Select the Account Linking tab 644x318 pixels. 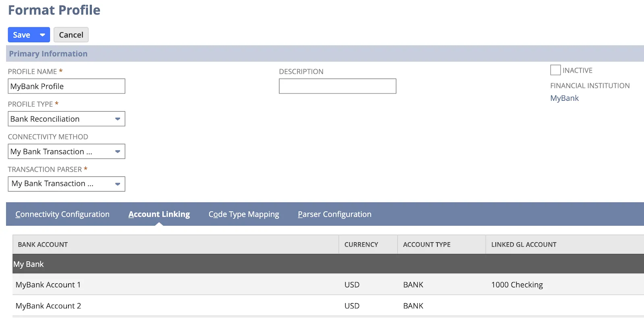tap(159, 214)
